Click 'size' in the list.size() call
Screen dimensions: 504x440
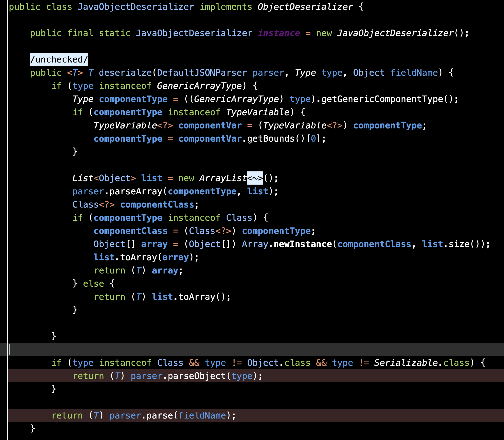pyautogui.click(x=459, y=244)
